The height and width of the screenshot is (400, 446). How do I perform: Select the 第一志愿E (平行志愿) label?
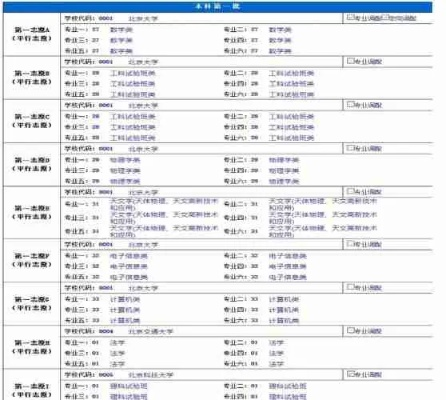32,212
